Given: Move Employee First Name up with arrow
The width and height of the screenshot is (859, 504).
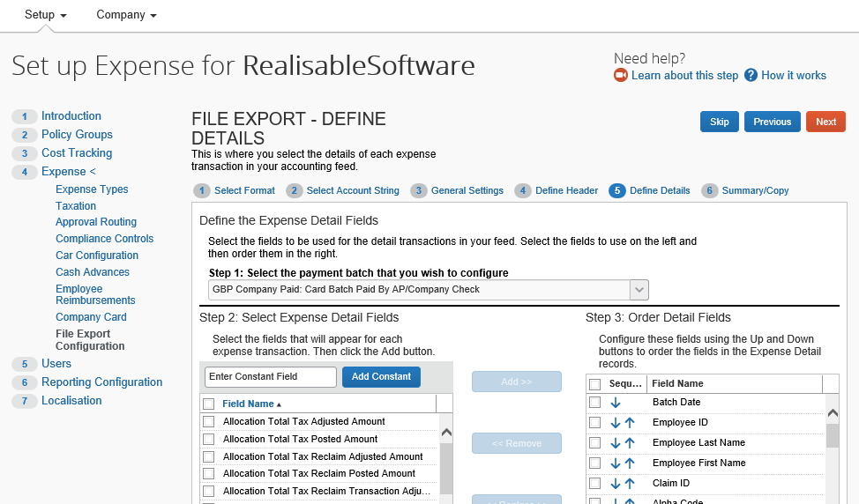Looking at the screenshot, I should 630,463.
